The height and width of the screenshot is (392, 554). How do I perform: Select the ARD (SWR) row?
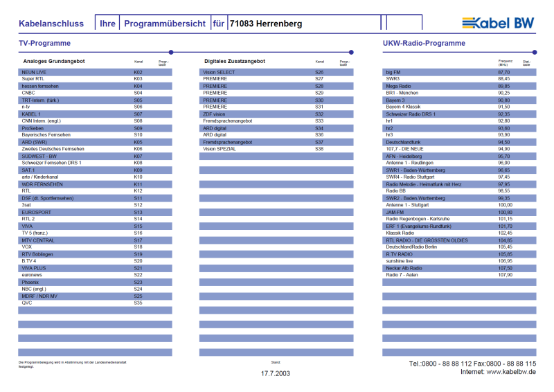coord(95,142)
